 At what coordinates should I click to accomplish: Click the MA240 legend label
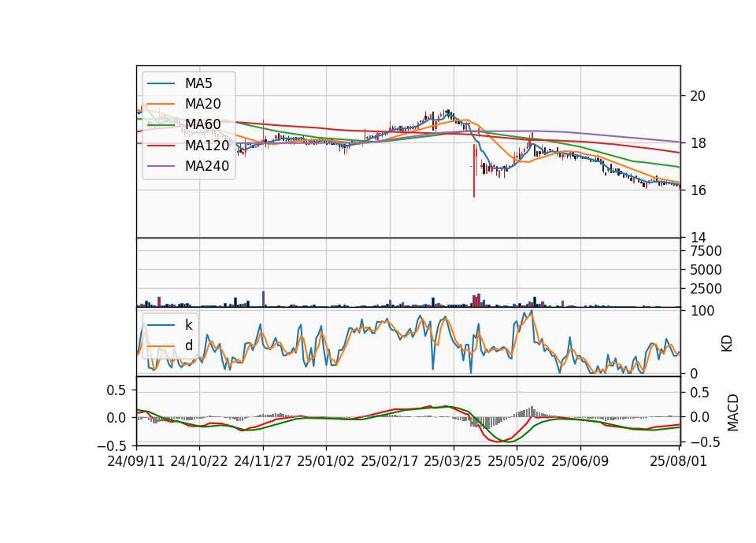[x=207, y=166]
